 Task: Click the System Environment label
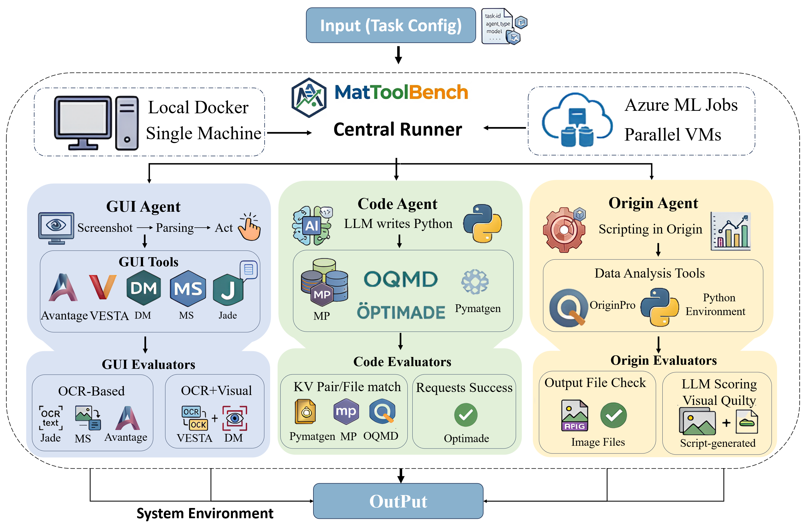click(x=205, y=513)
